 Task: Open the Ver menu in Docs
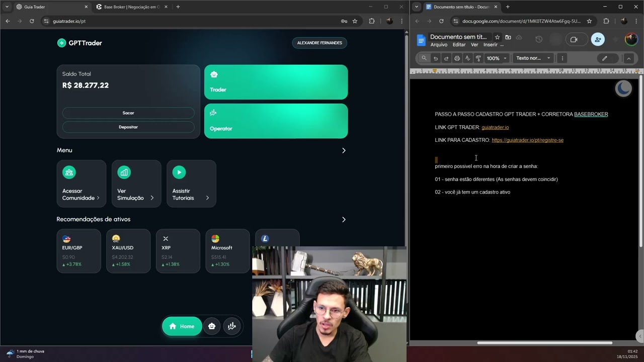tap(474, 45)
